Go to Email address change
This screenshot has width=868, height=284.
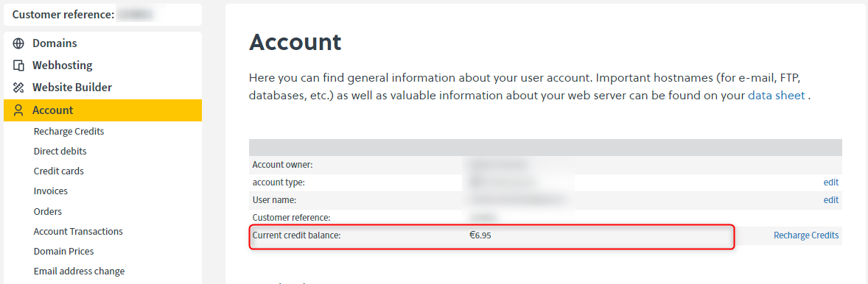click(x=79, y=271)
